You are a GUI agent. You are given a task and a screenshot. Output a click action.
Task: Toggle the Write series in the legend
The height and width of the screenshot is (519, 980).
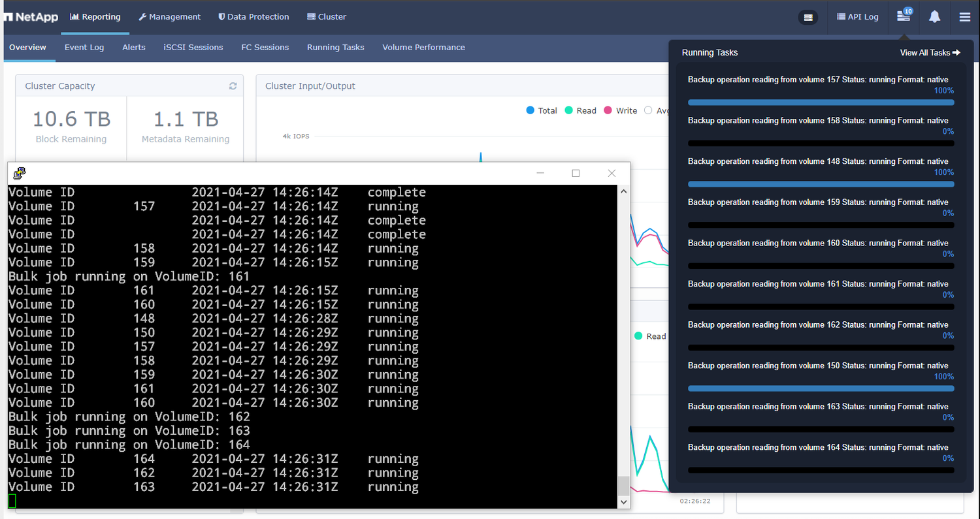(620, 110)
